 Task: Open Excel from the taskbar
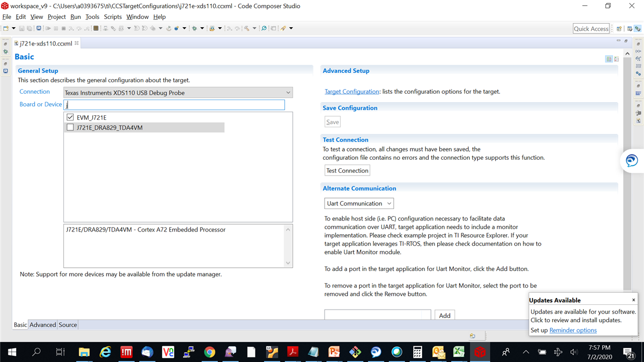(459, 352)
